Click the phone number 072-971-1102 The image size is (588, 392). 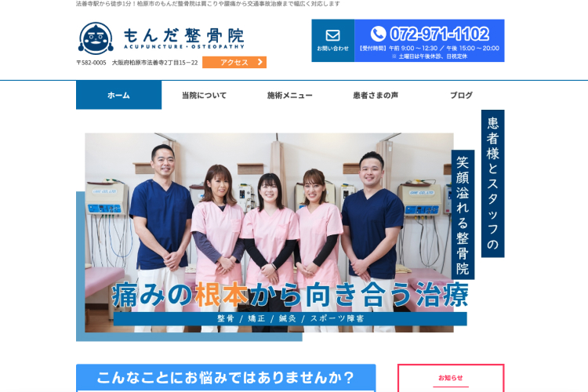coord(439,34)
